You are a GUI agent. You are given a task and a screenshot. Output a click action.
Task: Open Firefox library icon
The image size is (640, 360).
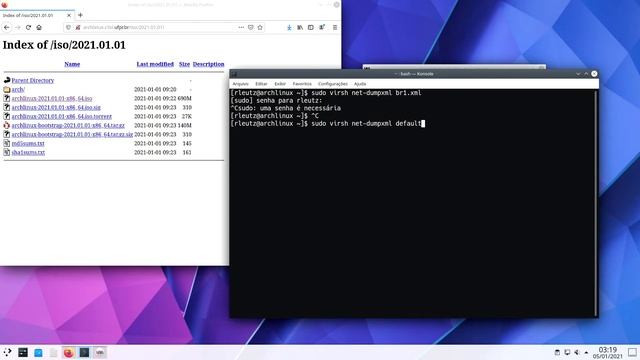(300, 27)
